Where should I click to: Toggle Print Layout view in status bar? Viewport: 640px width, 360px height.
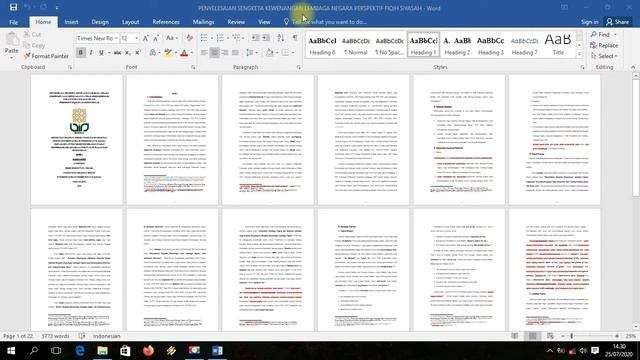[x=533, y=336]
